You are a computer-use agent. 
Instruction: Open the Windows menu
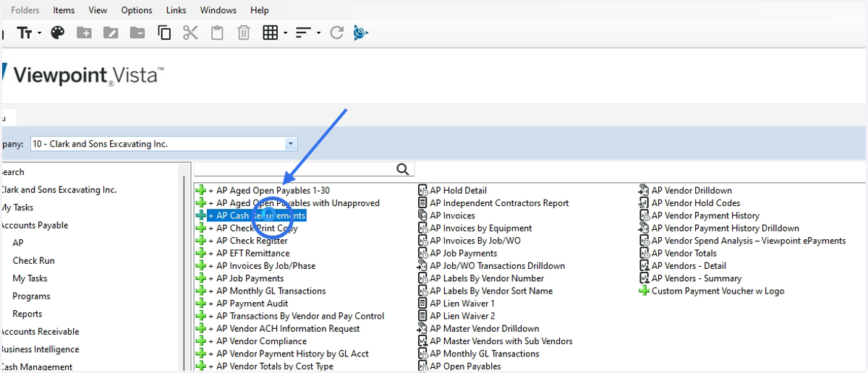coord(218,10)
